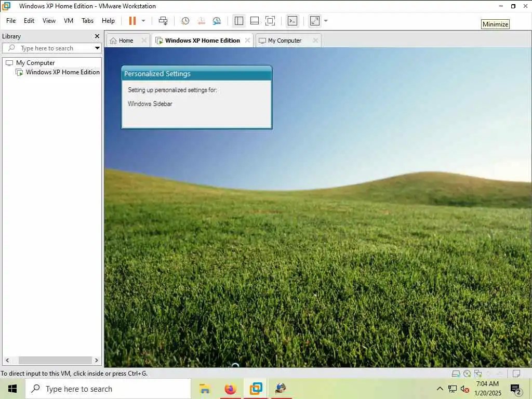Enter full screen mode
The width and height of the screenshot is (532, 399).
pos(270,21)
